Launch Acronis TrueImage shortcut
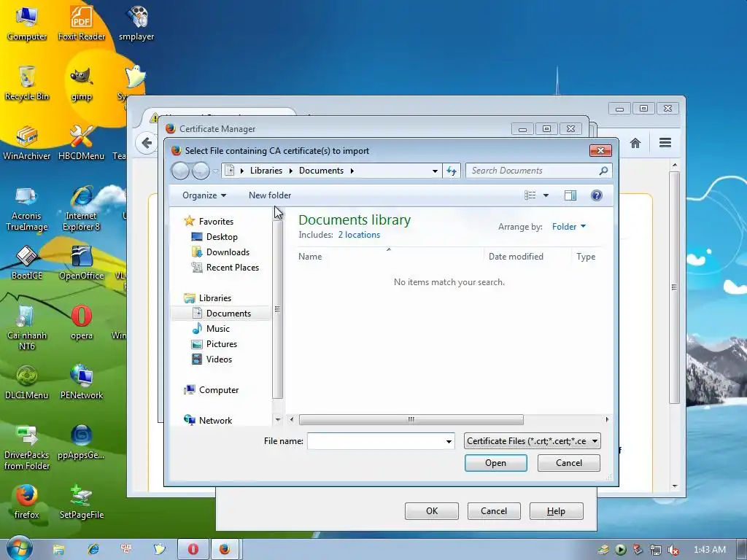This screenshot has height=560, width=747. 27,209
